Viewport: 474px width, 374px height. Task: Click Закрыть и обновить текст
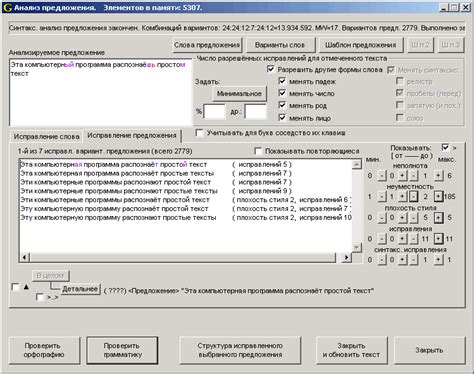(351, 350)
